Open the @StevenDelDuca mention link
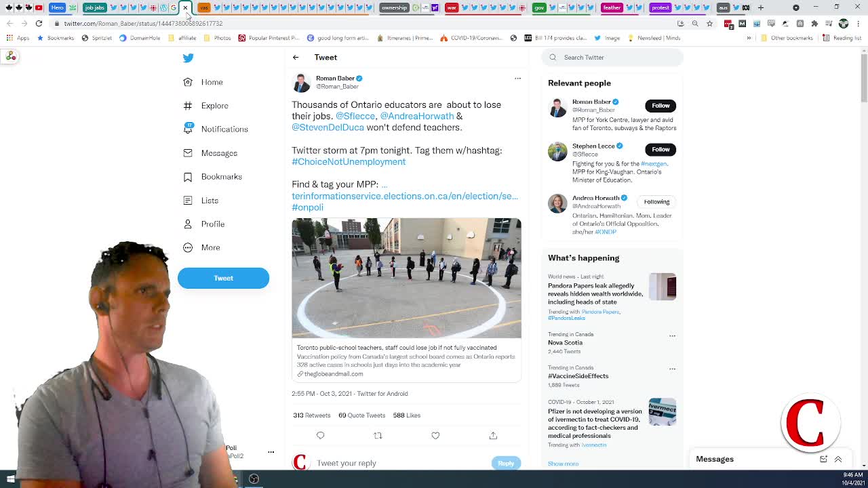 pyautogui.click(x=328, y=127)
